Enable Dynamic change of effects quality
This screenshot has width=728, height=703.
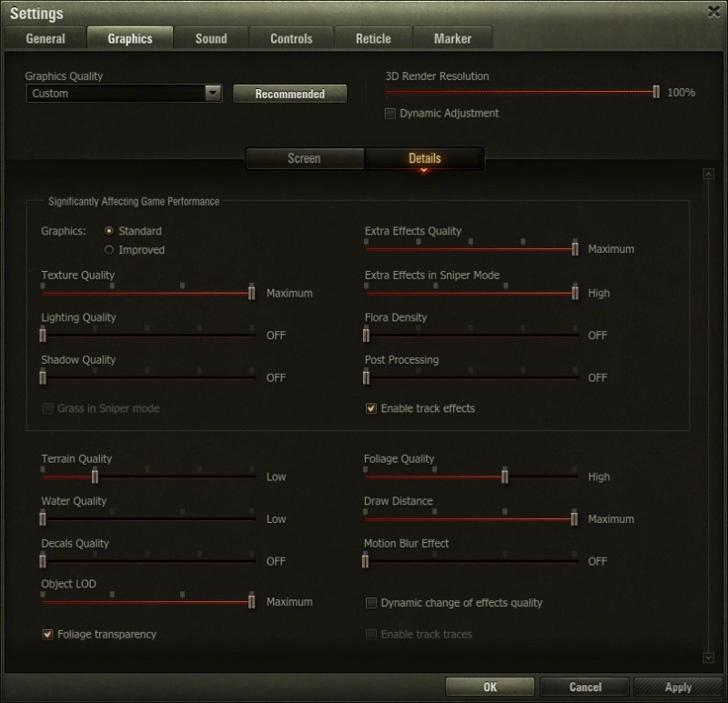tap(371, 603)
